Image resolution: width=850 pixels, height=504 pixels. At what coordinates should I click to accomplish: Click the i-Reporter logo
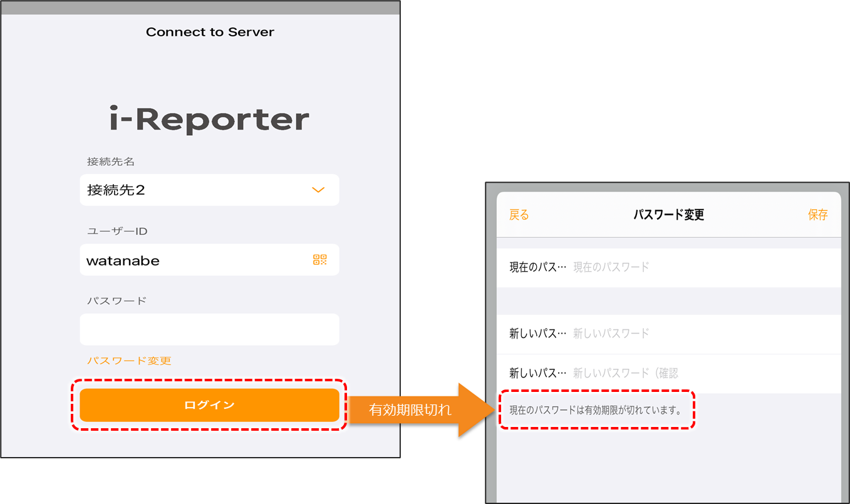209,120
